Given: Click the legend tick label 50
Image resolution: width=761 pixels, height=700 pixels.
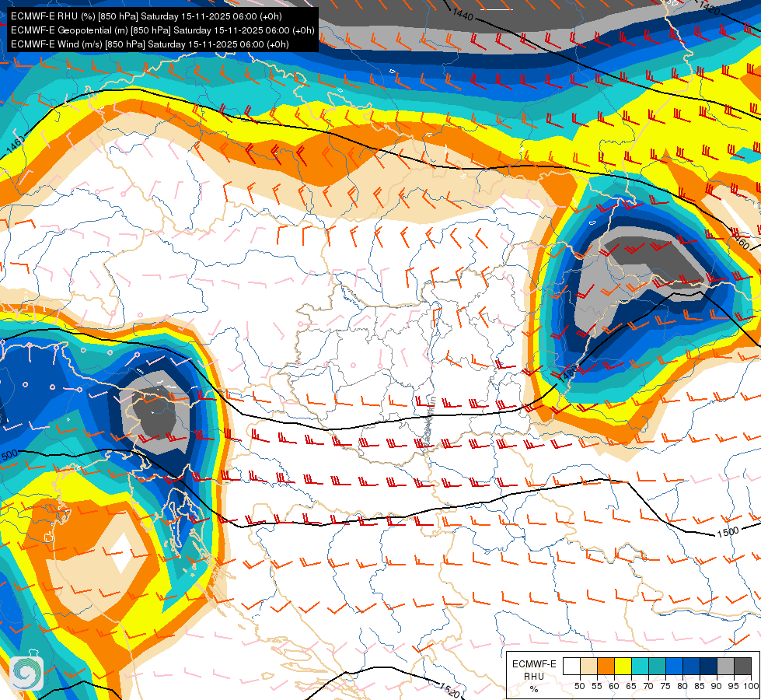Looking at the screenshot, I should tap(579, 686).
